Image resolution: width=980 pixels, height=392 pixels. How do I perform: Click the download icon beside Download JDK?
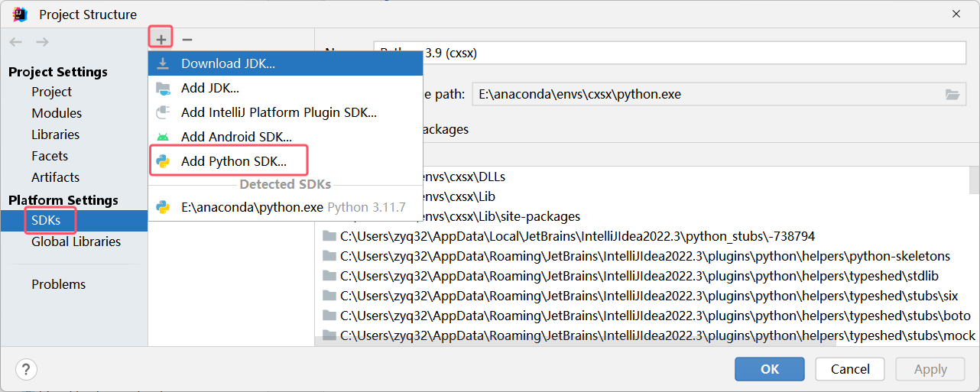pos(163,63)
